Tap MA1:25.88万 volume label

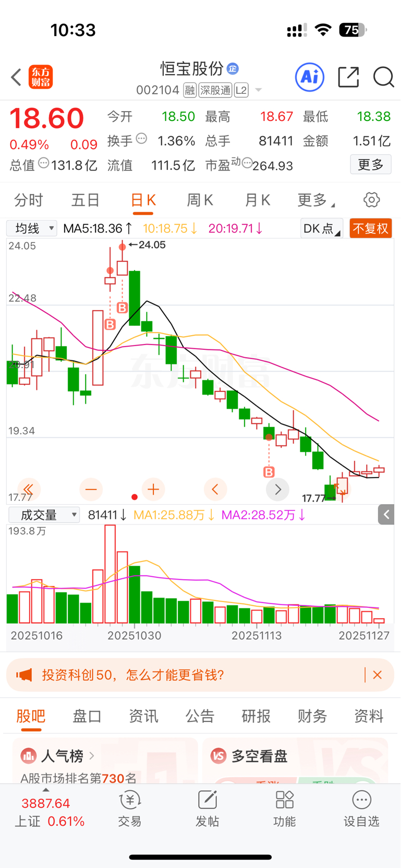[x=174, y=515]
